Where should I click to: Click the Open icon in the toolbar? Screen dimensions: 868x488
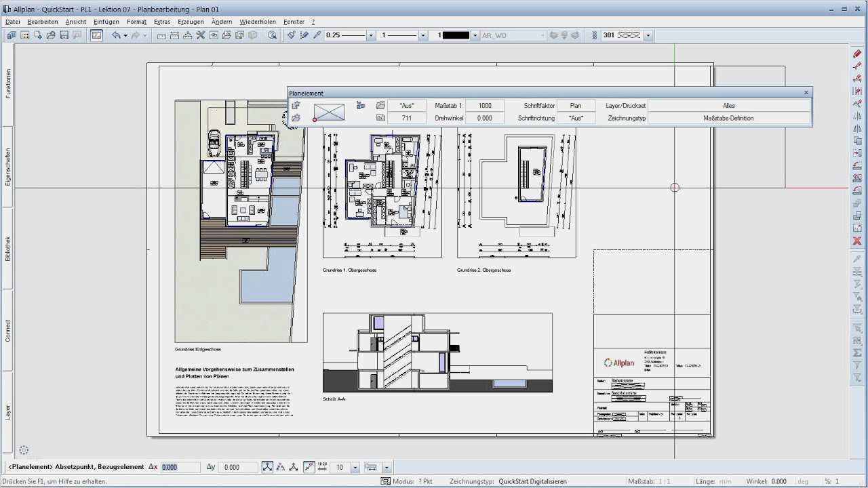coord(51,35)
